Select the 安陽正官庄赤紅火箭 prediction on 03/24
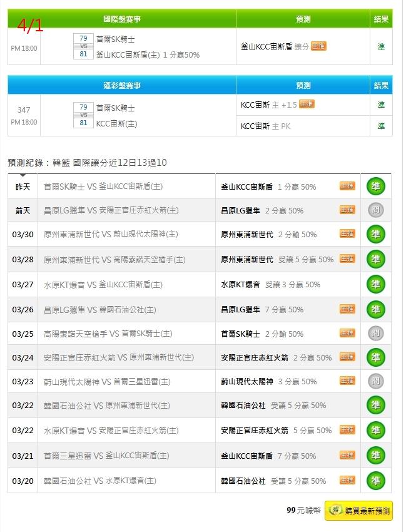This screenshot has width=406, height=532. [255, 358]
